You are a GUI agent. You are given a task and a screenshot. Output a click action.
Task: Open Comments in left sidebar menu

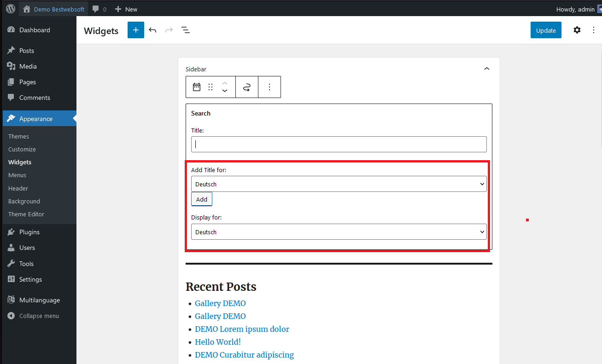pos(35,98)
